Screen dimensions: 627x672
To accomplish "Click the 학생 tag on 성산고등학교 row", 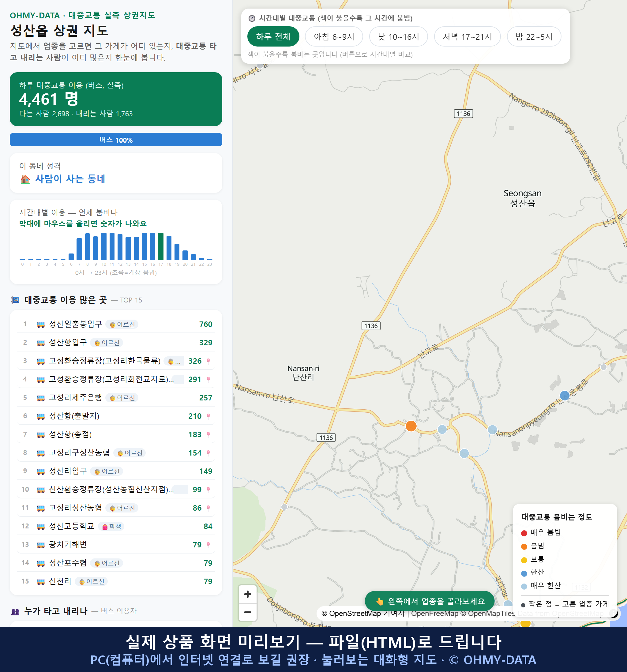I will (111, 526).
